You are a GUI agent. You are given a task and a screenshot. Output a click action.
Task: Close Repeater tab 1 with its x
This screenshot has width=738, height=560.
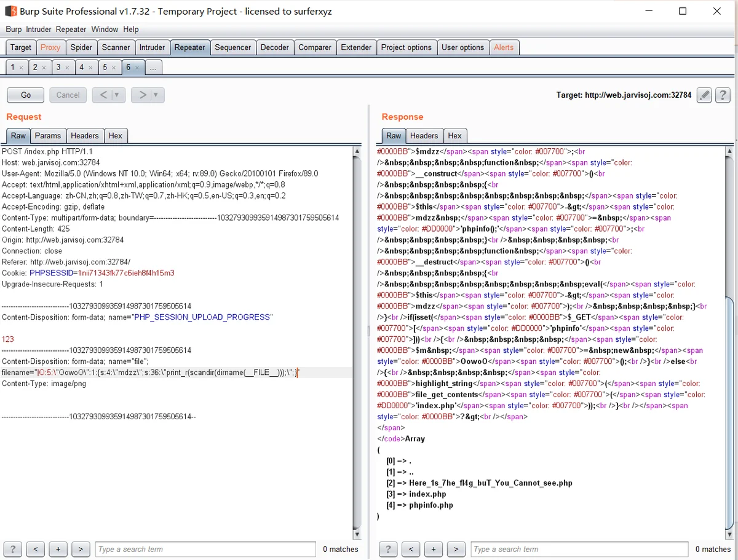coord(21,68)
